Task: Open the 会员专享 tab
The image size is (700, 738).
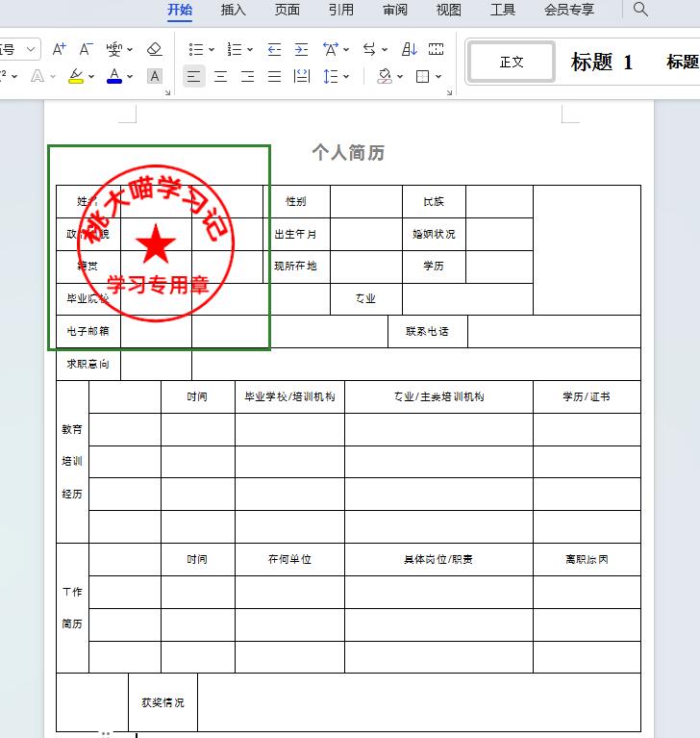Action: (569, 10)
